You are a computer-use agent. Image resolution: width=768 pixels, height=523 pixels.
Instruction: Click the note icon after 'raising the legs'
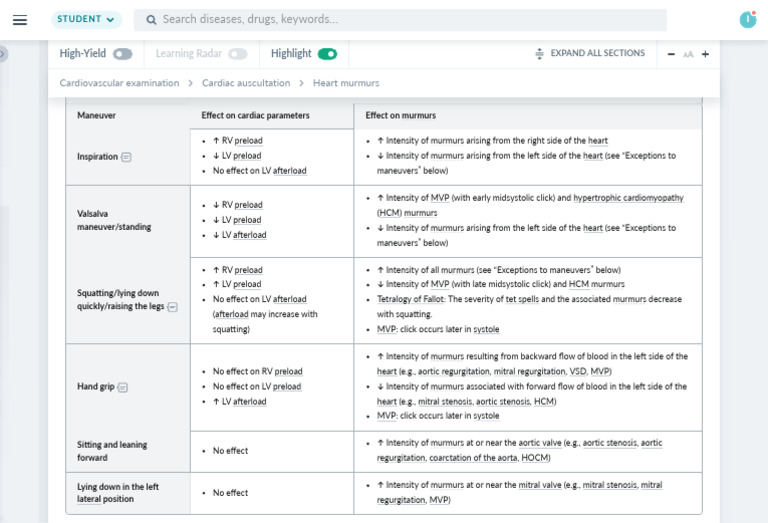point(172,307)
